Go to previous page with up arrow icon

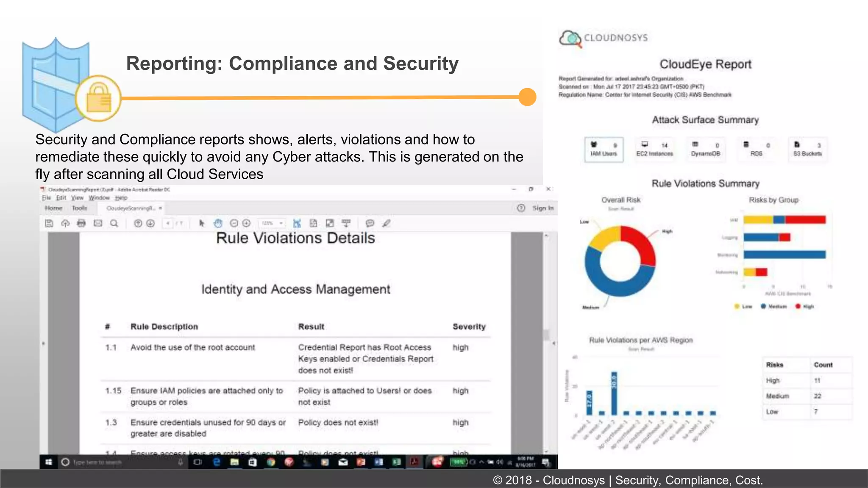click(138, 223)
